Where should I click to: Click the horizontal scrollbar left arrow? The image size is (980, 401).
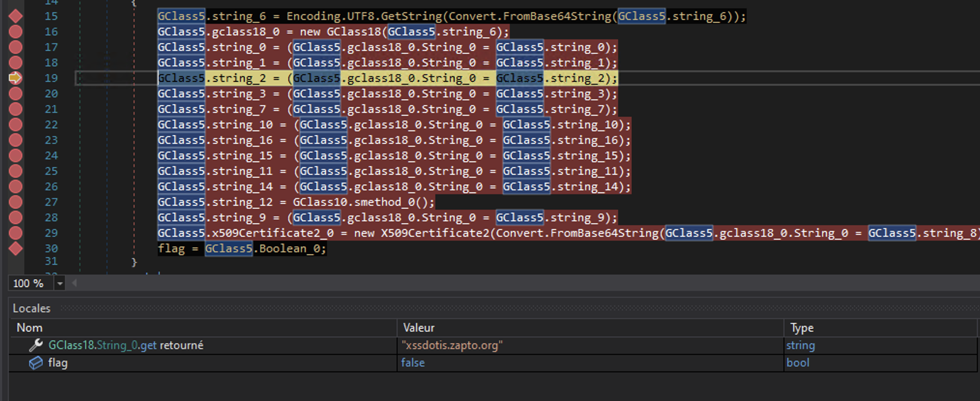[x=74, y=283]
